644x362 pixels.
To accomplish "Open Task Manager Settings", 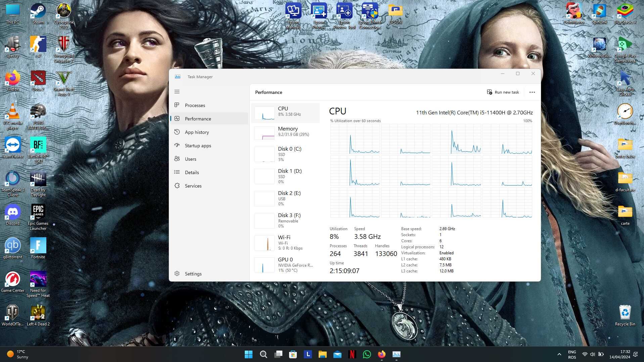I will click(x=209, y=274).
